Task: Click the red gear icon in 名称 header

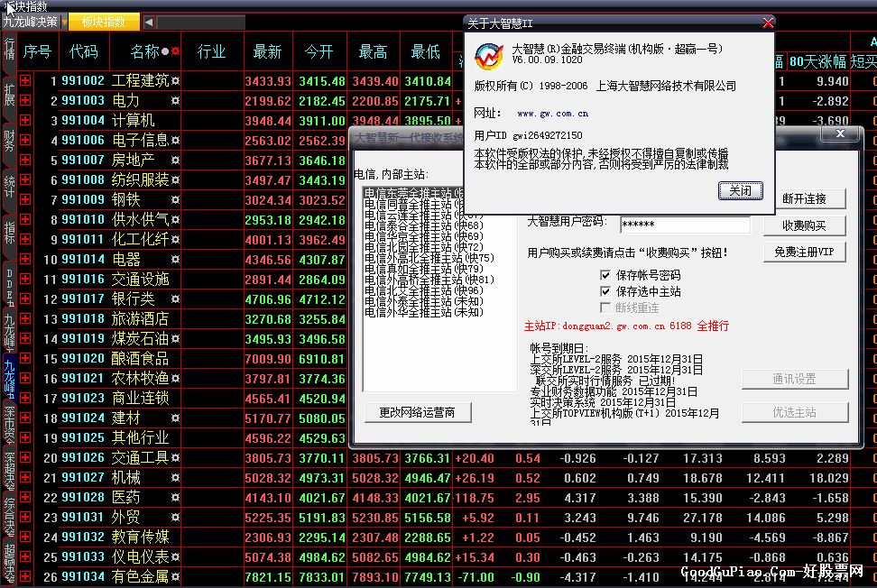Action: click(x=176, y=51)
